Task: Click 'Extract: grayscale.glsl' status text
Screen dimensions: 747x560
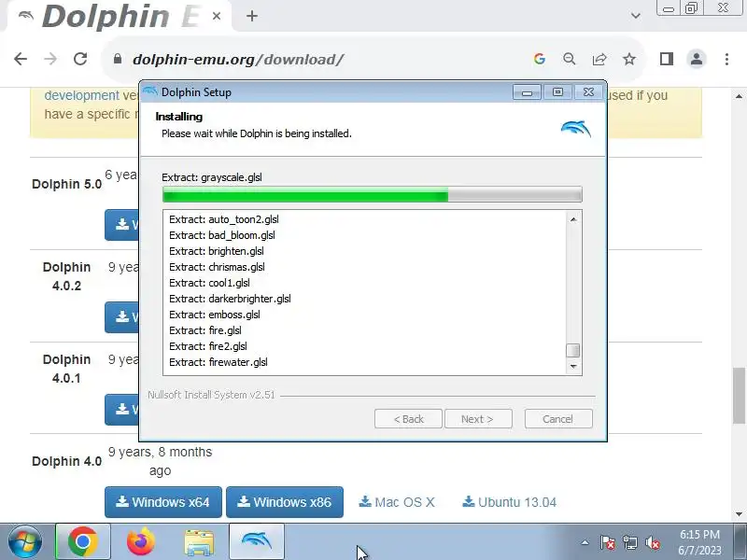Action: (212, 177)
